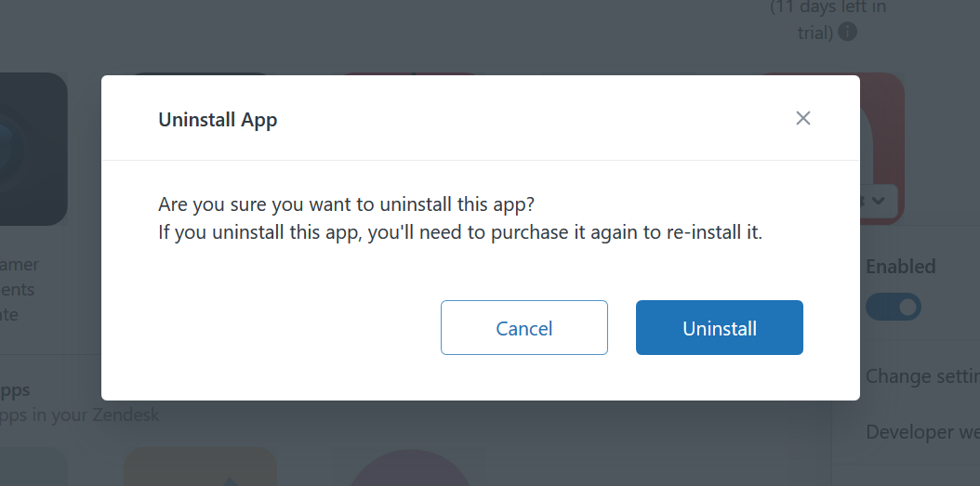Image resolution: width=980 pixels, height=486 pixels.
Task: Click the 'Enabled' label in side panel
Action: click(x=901, y=267)
